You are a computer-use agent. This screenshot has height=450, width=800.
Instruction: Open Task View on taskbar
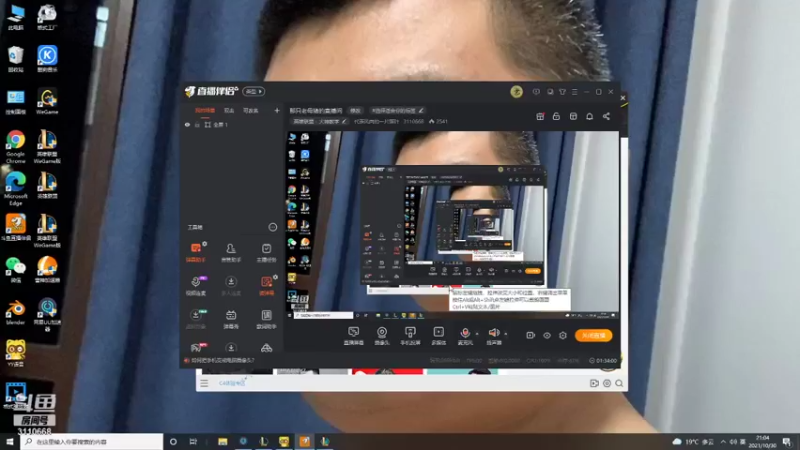[193, 442]
